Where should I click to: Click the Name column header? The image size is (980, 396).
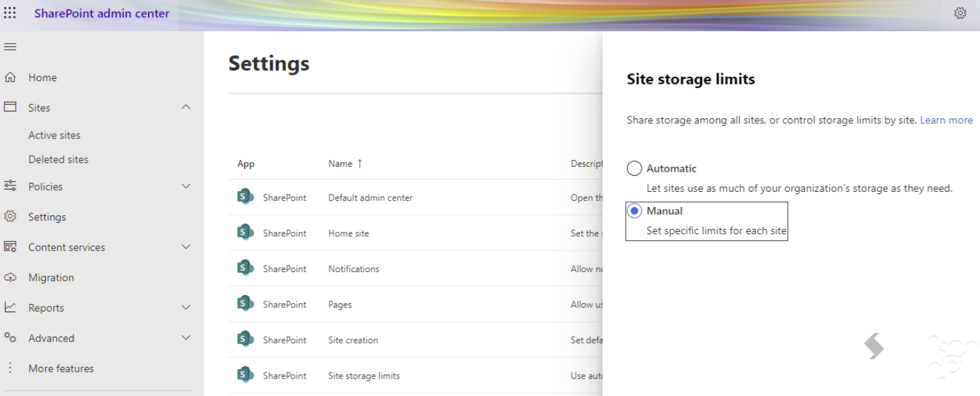tap(341, 164)
